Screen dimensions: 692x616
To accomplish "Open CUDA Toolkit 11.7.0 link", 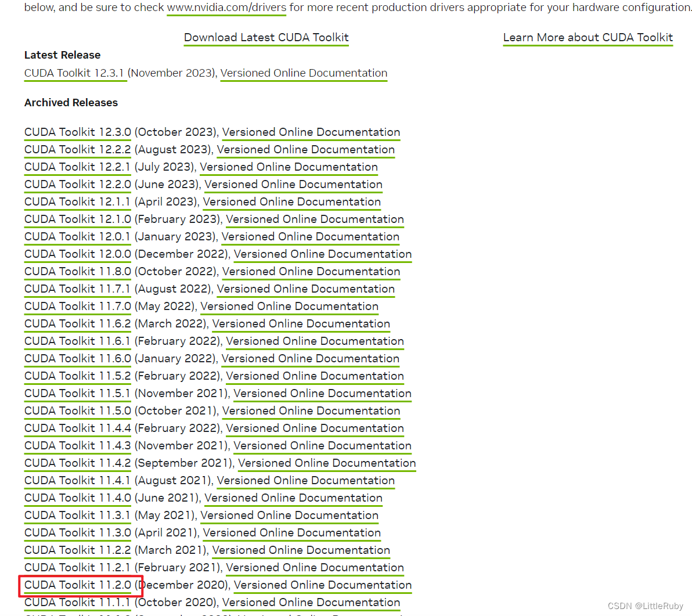I will (78, 306).
